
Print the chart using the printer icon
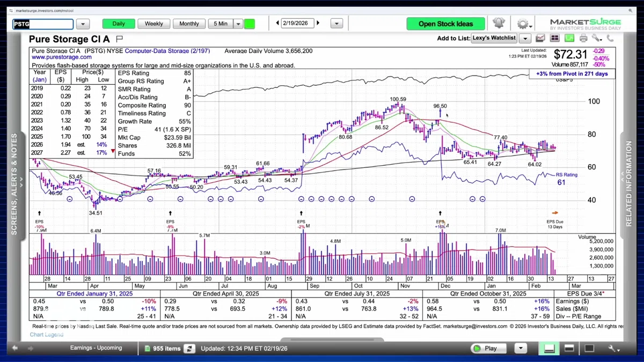point(583,38)
